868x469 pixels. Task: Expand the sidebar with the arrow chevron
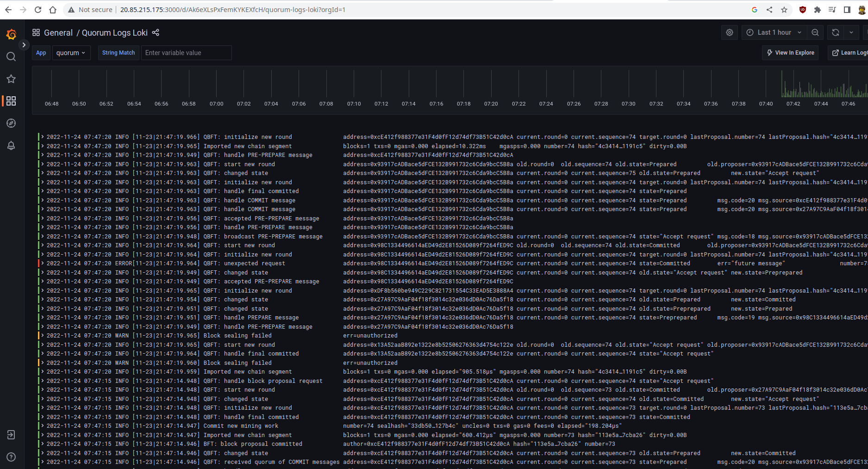pyautogui.click(x=24, y=45)
